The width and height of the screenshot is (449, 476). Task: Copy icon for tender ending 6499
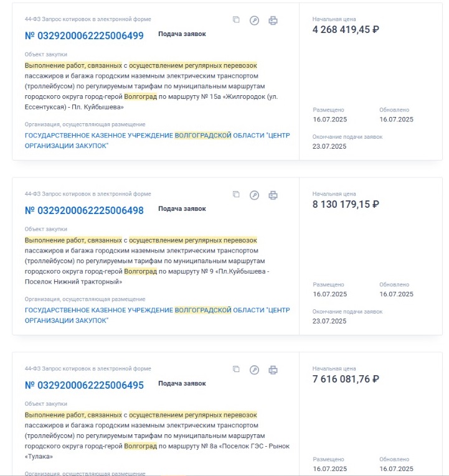click(x=236, y=20)
